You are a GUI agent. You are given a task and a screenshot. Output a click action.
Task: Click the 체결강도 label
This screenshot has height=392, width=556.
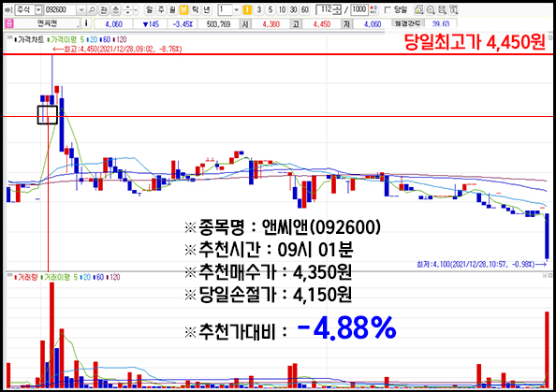point(408,24)
